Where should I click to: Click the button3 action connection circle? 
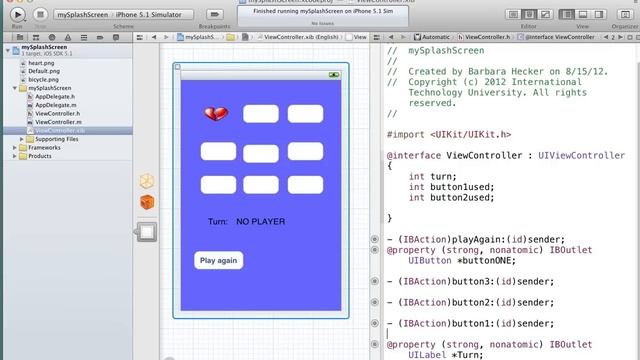[375, 281]
